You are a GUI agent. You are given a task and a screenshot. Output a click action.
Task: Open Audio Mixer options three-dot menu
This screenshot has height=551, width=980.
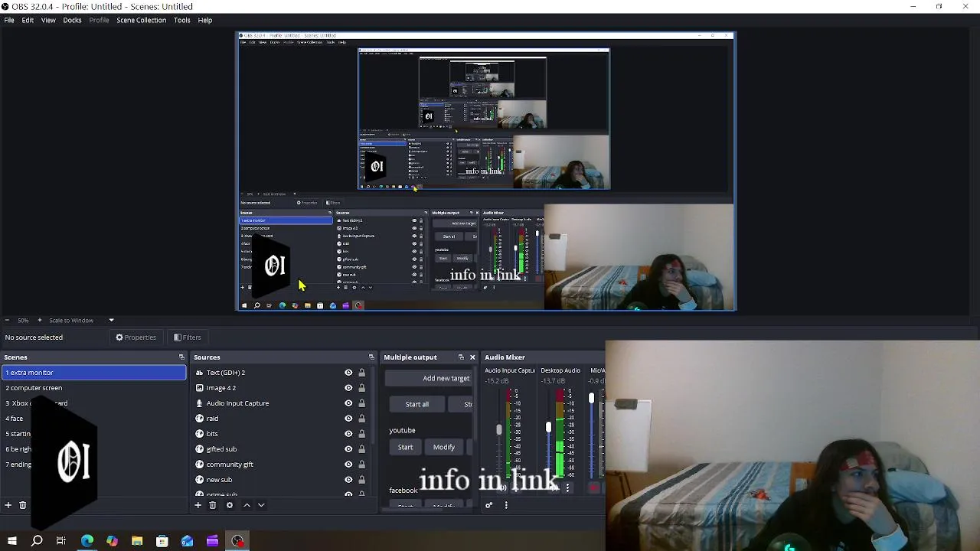click(x=505, y=505)
